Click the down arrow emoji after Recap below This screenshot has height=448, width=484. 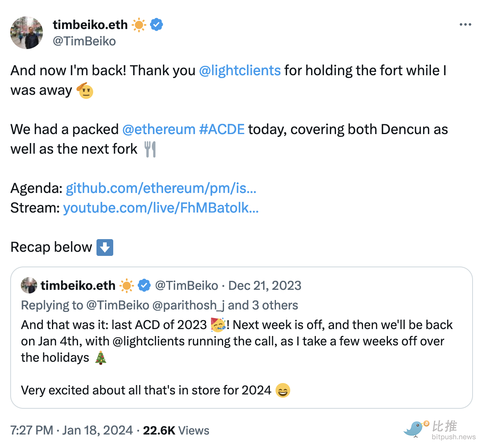point(105,247)
